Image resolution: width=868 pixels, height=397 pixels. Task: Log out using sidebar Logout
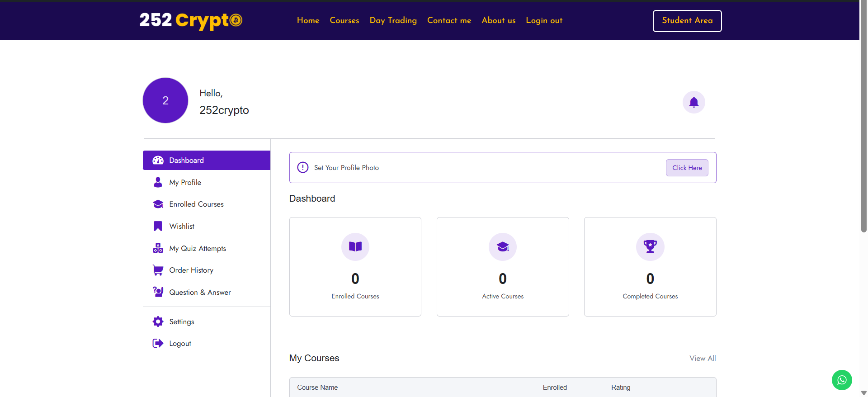click(180, 344)
